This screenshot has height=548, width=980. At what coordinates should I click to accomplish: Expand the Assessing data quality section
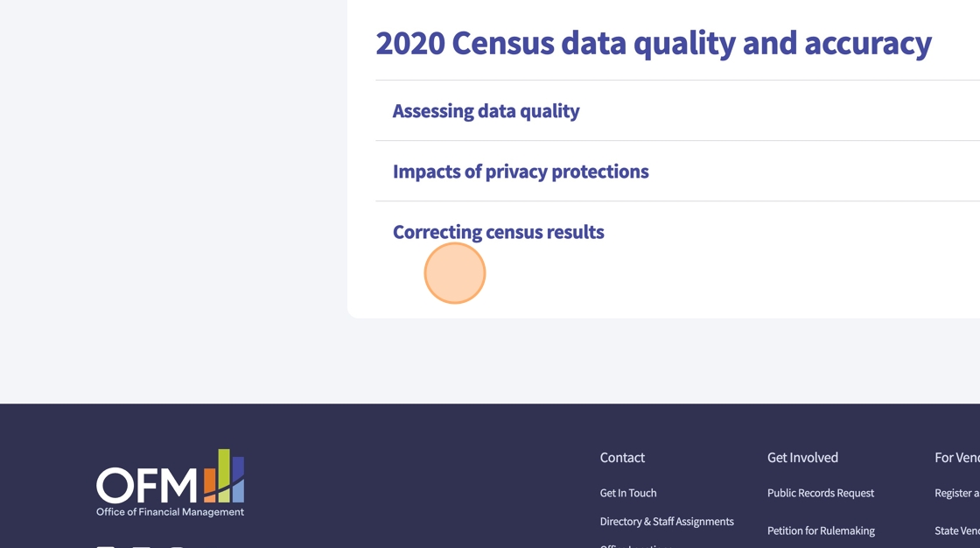pos(486,111)
